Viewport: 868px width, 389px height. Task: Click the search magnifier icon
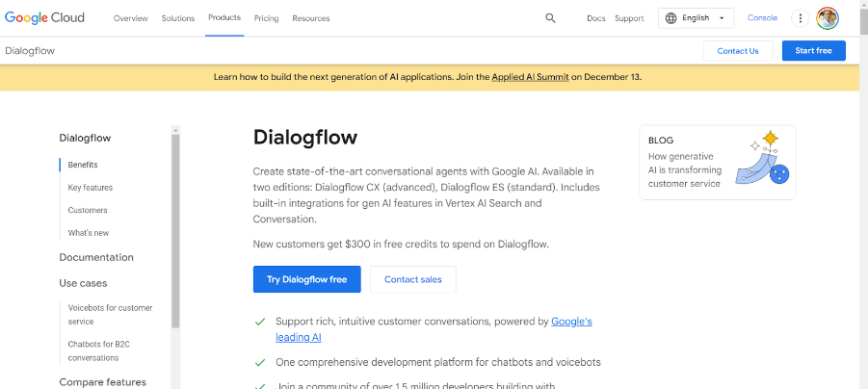coord(550,17)
